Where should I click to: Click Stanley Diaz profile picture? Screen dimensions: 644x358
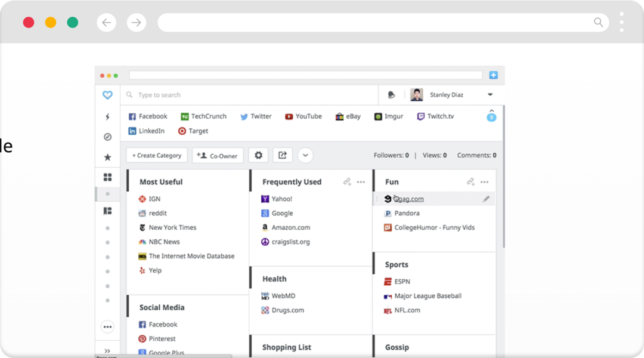(x=416, y=94)
